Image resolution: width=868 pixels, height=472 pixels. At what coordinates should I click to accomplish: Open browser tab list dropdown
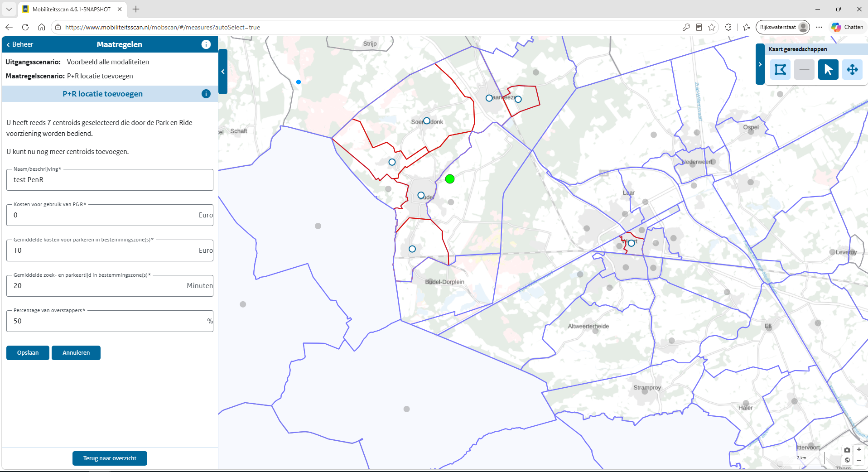9,9
